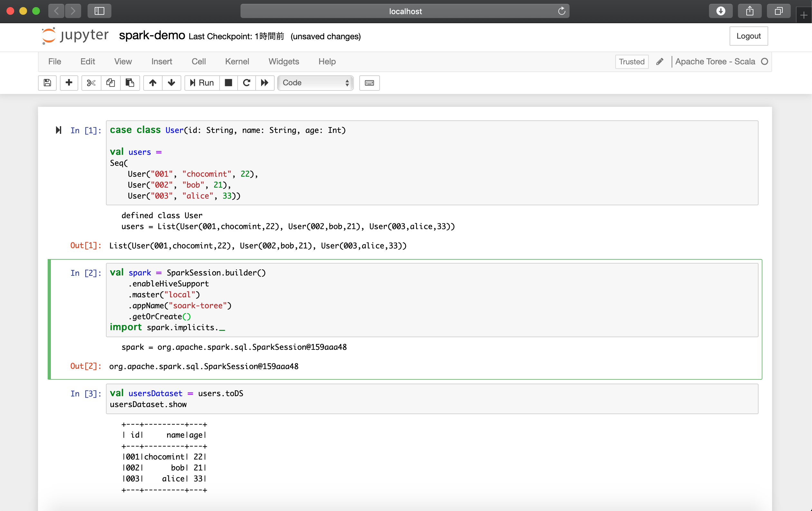Image resolution: width=812 pixels, height=511 pixels.
Task: Paste a cell using the paste icon
Action: (130, 83)
